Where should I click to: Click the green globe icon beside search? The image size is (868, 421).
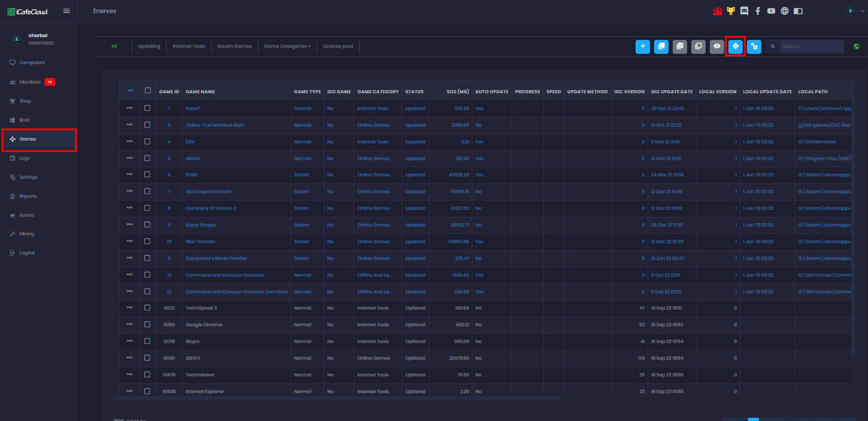click(856, 46)
